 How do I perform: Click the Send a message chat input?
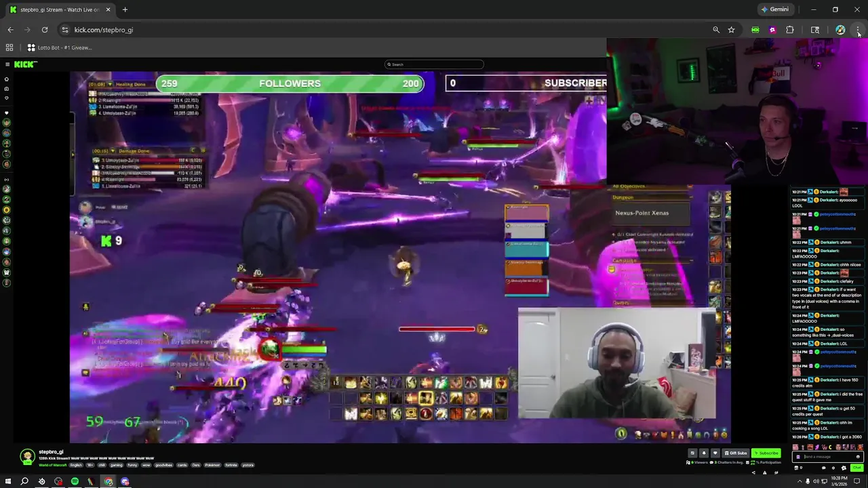(x=828, y=457)
